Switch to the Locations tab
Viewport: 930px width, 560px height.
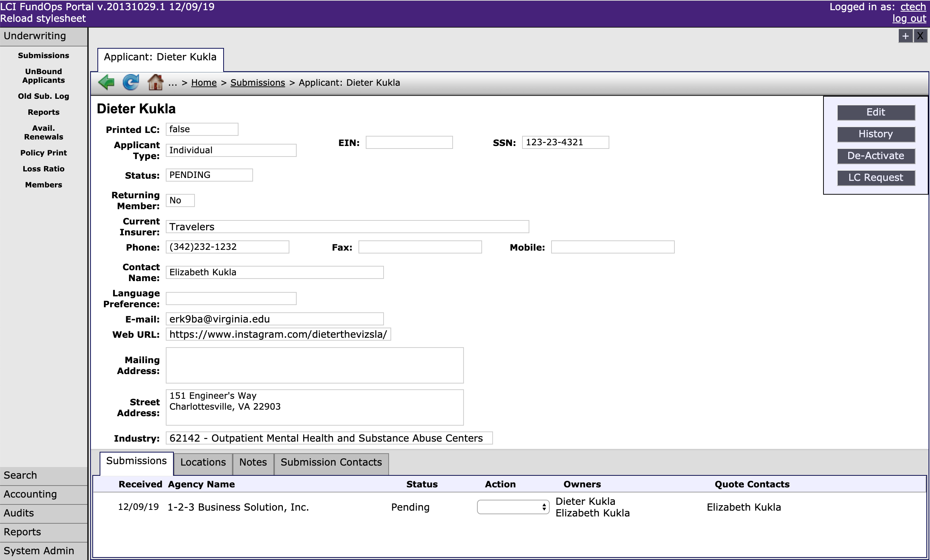pyautogui.click(x=203, y=462)
